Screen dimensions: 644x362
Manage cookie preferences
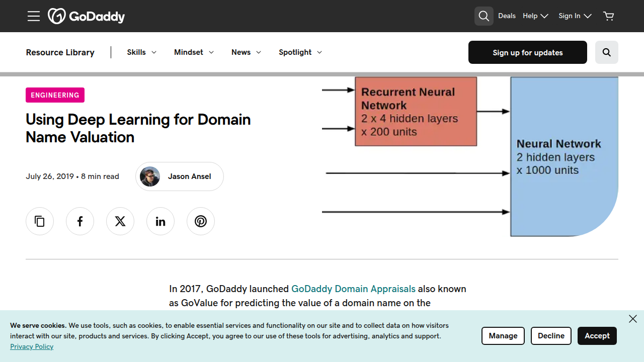pyautogui.click(x=503, y=336)
